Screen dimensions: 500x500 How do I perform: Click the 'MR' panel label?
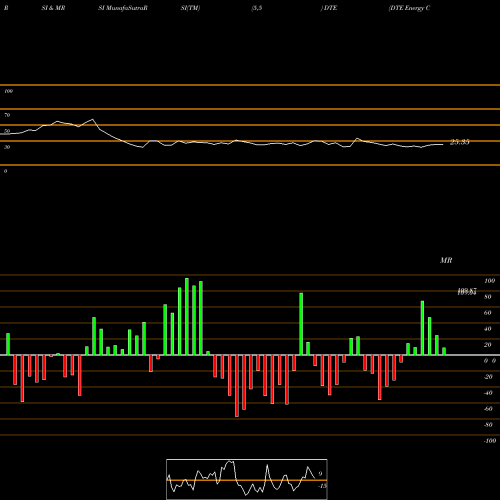click(x=446, y=260)
